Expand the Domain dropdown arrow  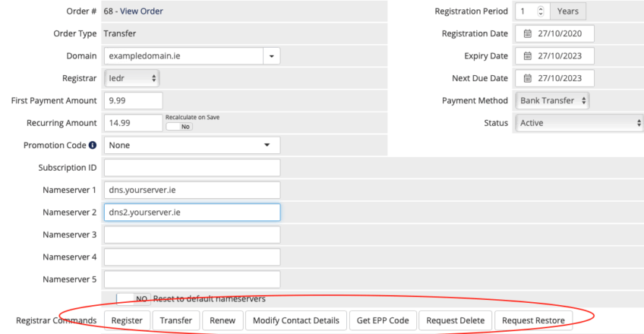271,56
